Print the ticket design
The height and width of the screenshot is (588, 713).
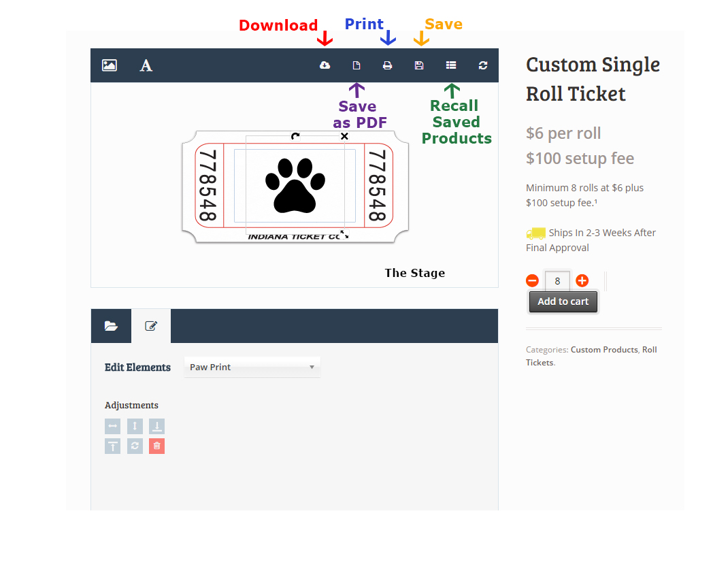tap(387, 65)
